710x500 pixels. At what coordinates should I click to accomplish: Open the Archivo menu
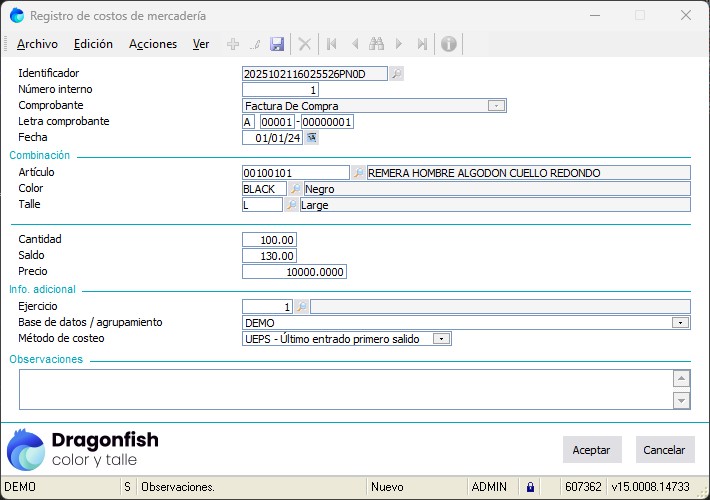pos(37,44)
